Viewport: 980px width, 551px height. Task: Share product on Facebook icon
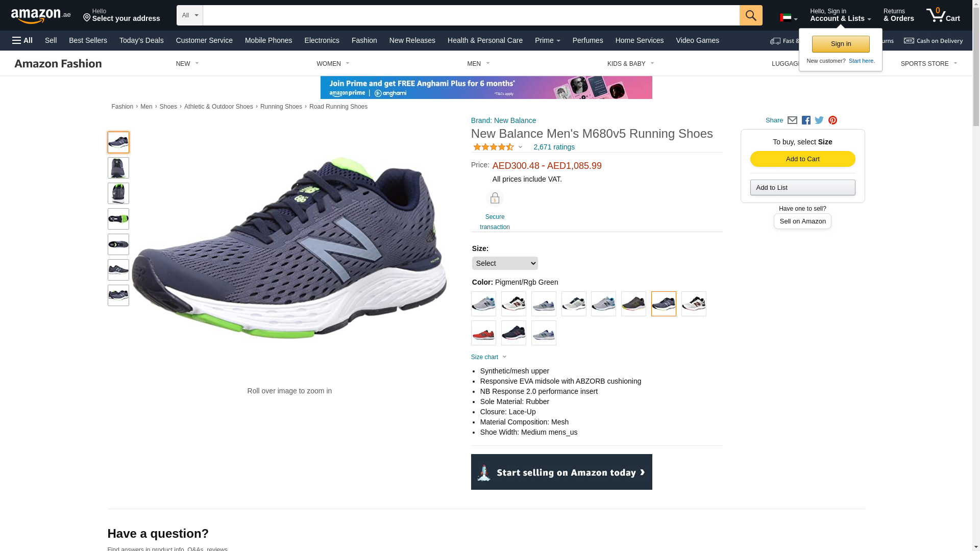pos(806,120)
